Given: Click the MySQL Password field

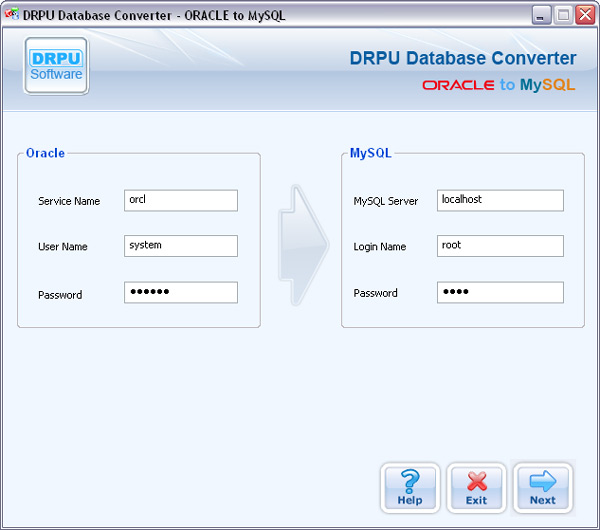Looking at the screenshot, I should click(x=500, y=292).
